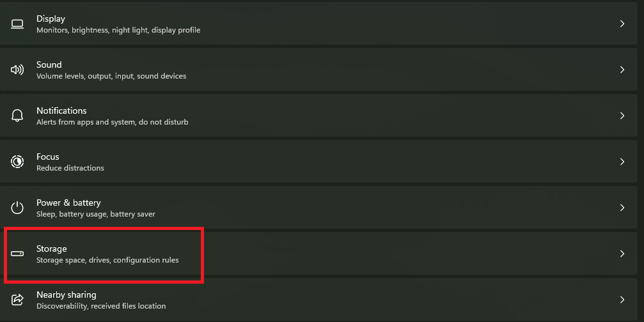Click the Nearby sharing row chevron
Viewport: 644px width, 322px height.
point(622,300)
